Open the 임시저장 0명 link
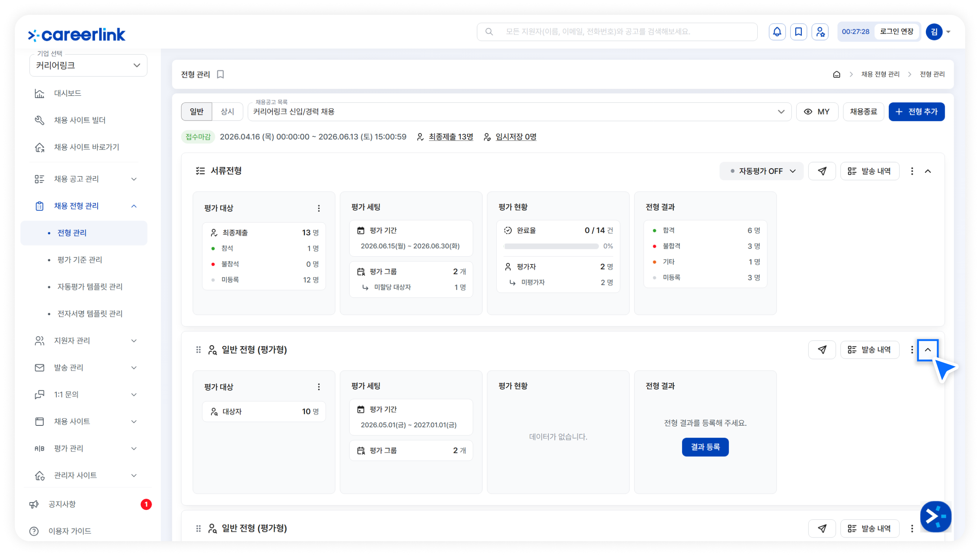 tap(516, 137)
